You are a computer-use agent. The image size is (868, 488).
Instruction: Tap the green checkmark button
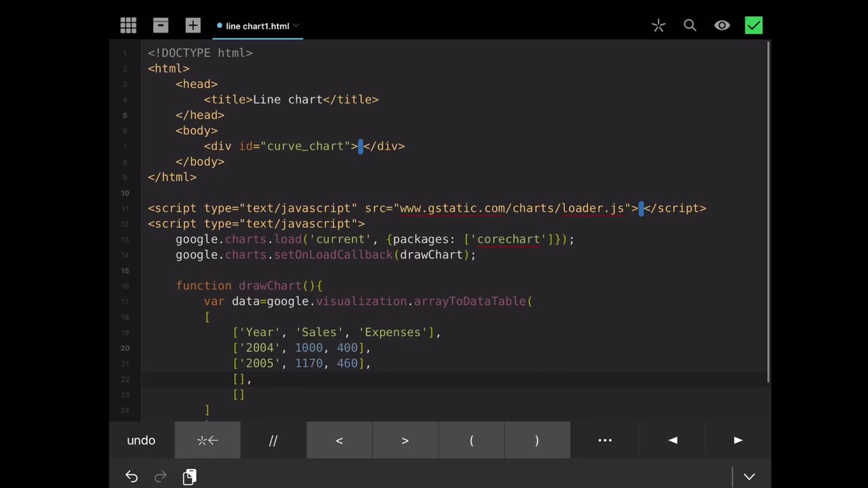[753, 26]
